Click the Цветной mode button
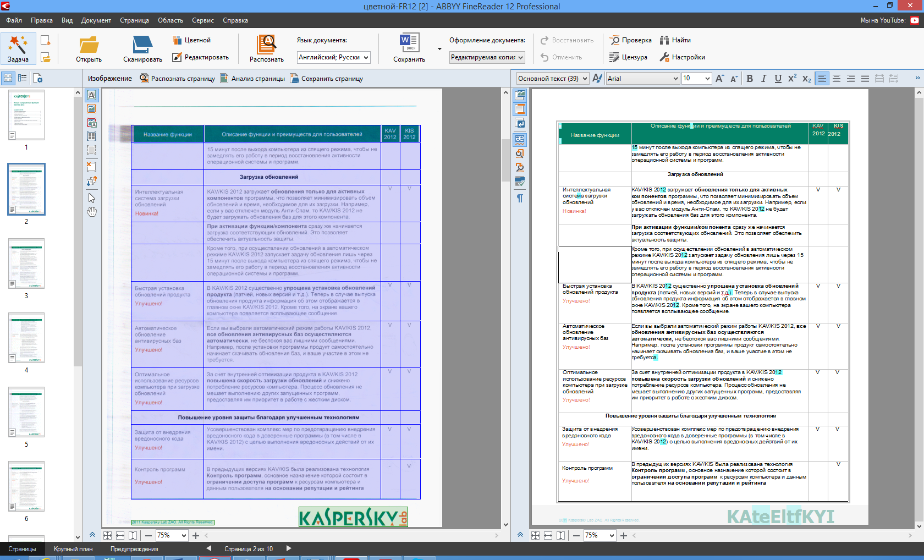The width and height of the screenshot is (924, 560). pyautogui.click(x=191, y=40)
